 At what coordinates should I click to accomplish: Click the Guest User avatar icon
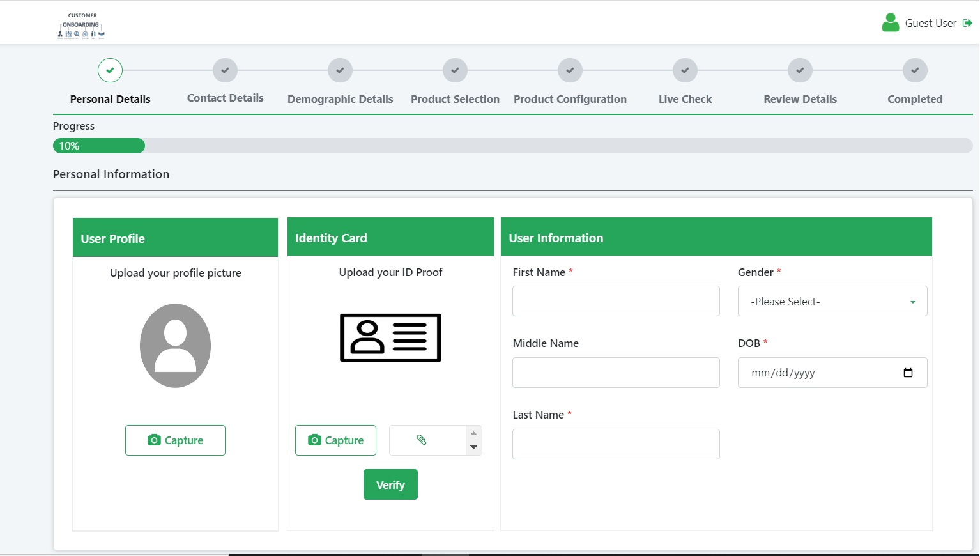tap(890, 22)
